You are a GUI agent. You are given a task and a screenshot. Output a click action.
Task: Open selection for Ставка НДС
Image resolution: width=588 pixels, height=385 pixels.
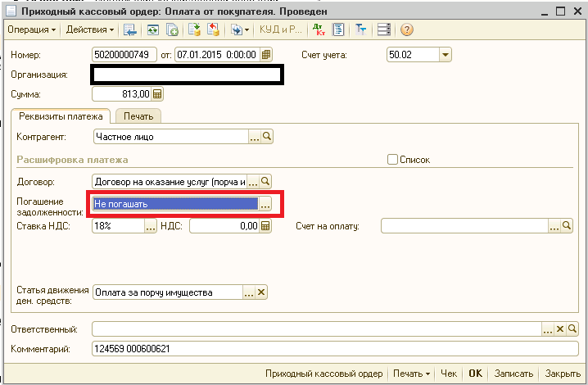point(150,227)
